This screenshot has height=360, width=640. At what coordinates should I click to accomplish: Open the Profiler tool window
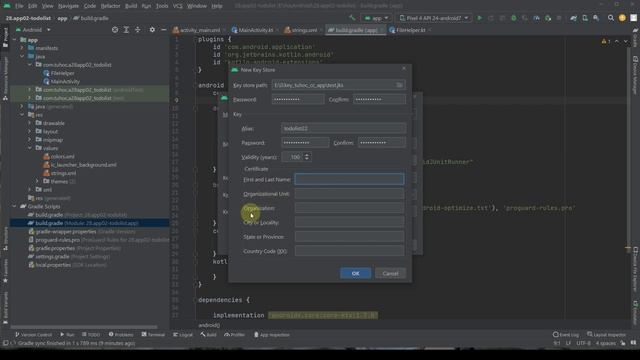tap(234, 335)
